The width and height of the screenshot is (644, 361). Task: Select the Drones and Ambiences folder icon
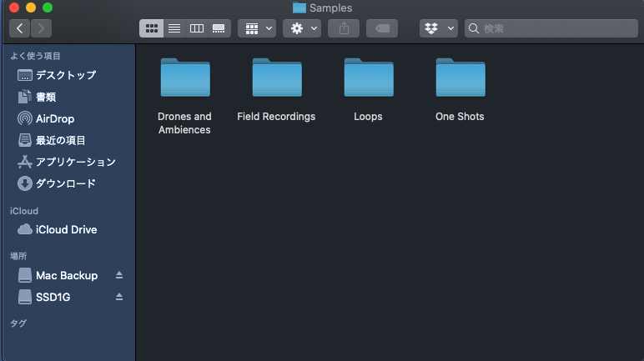point(185,78)
